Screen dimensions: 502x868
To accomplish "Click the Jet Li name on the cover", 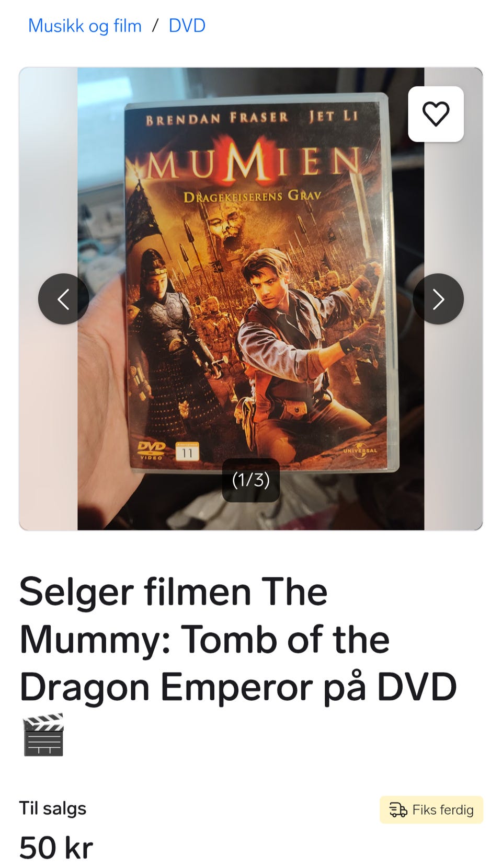I will [x=334, y=116].
